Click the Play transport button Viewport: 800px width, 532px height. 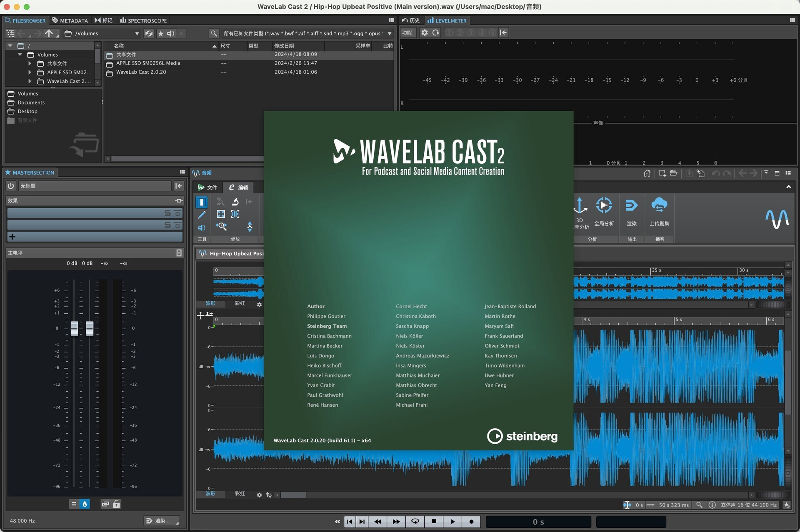[452, 522]
